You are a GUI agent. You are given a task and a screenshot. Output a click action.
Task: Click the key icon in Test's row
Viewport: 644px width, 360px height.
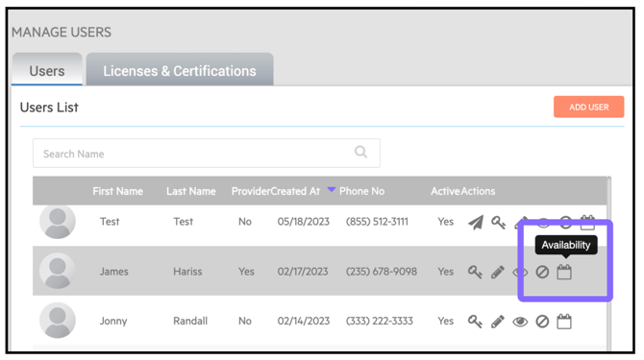tap(498, 223)
